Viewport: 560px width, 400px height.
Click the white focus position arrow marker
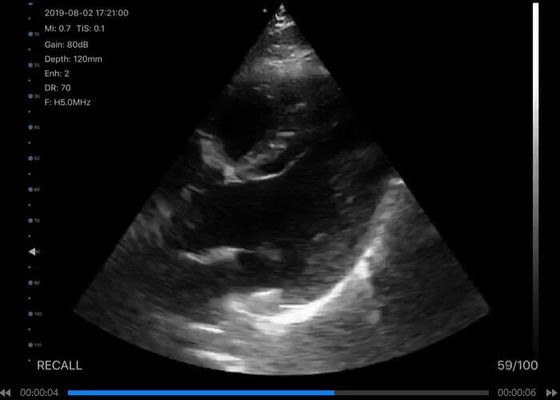tap(32, 252)
